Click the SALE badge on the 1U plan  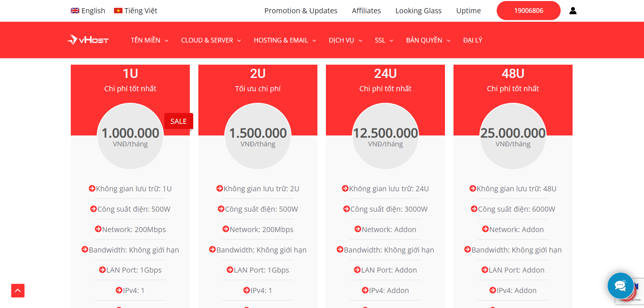click(x=178, y=121)
